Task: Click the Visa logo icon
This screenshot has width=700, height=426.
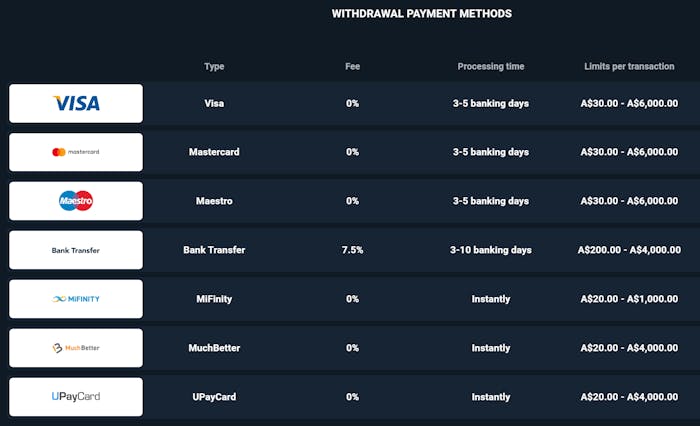Action: (x=76, y=103)
